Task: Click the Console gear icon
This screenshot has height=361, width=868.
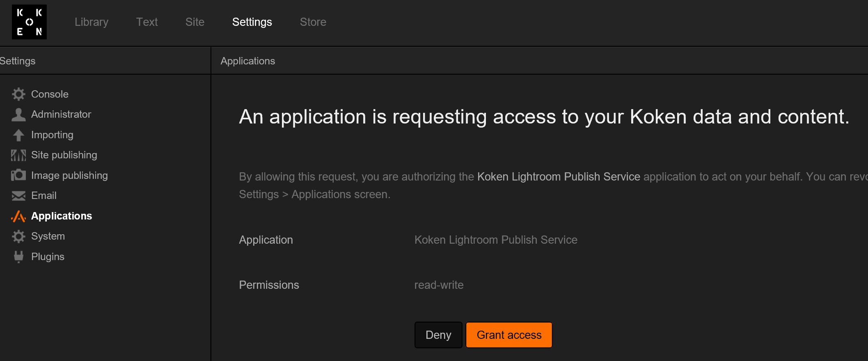Action: [x=18, y=94]
